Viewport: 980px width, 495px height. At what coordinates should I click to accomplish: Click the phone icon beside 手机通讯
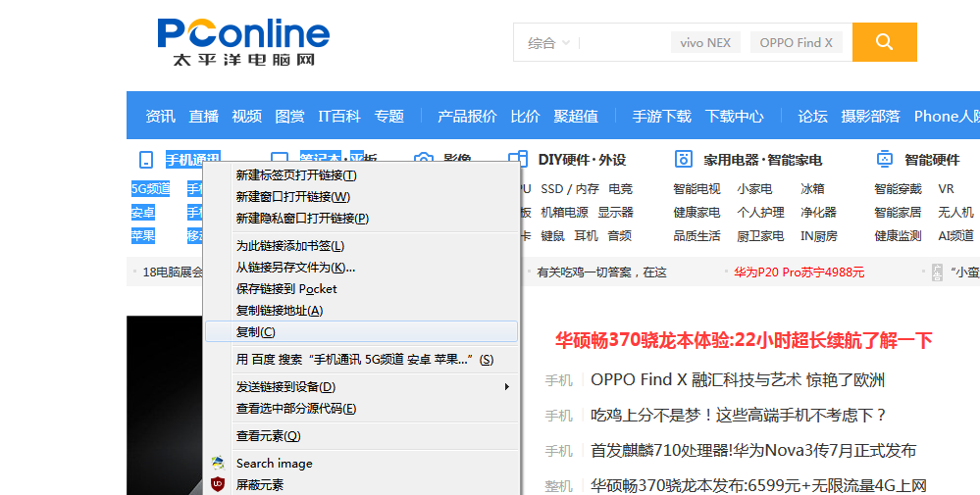[x=145, y=160]
